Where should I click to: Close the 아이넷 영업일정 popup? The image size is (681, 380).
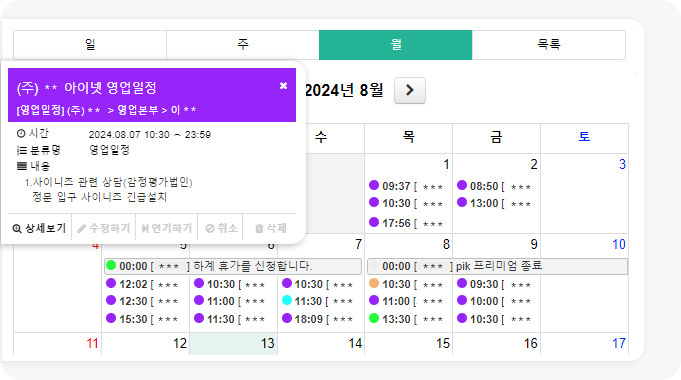click(283, 86)
